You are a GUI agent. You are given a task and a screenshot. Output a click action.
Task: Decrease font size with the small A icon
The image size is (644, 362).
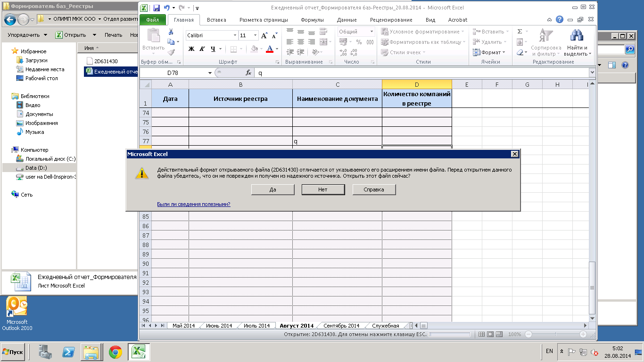274,35
